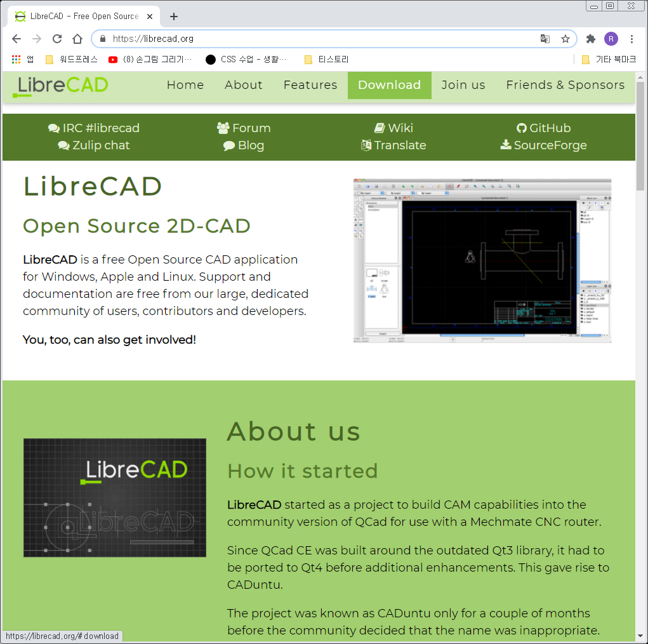Open the Chrome three-dot menu
648x644 pixels.
[631, 39]
